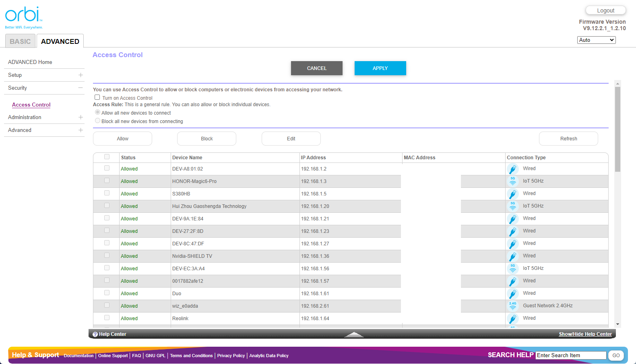The image size is (636, 364).
Task: Click the Help Center question mark icon
Action: 95,334
